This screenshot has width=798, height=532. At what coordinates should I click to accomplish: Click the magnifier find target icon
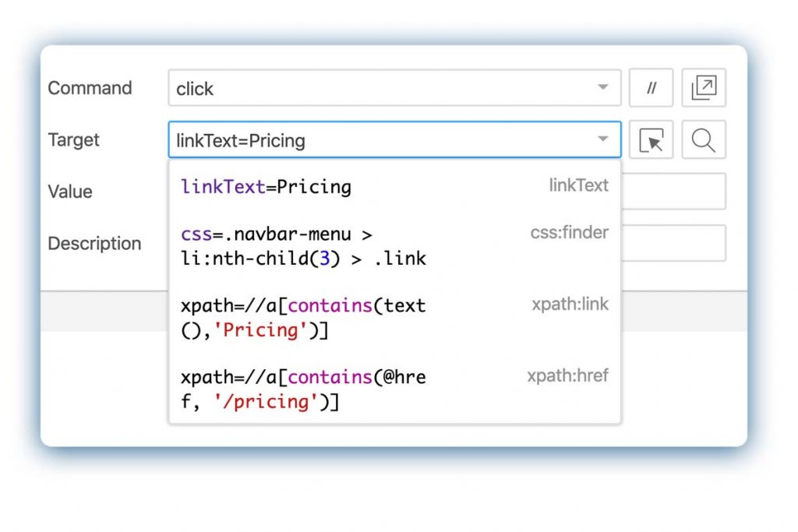coord(704,140)
